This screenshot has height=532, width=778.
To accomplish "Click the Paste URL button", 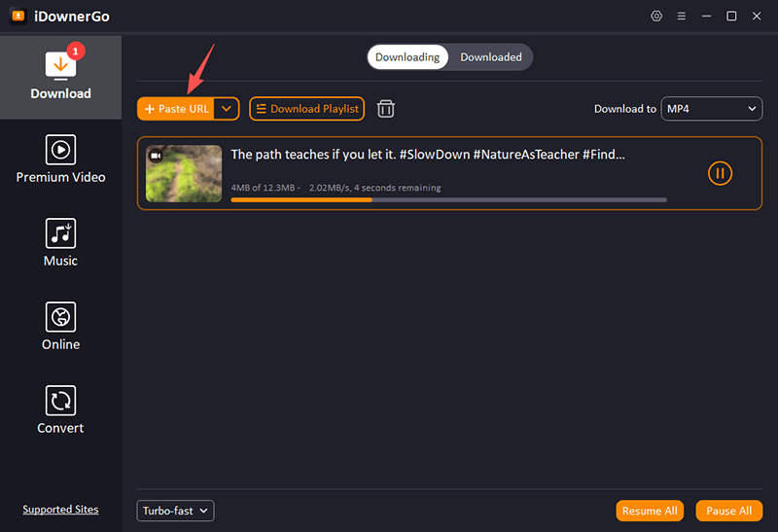I will click(176, 109).
